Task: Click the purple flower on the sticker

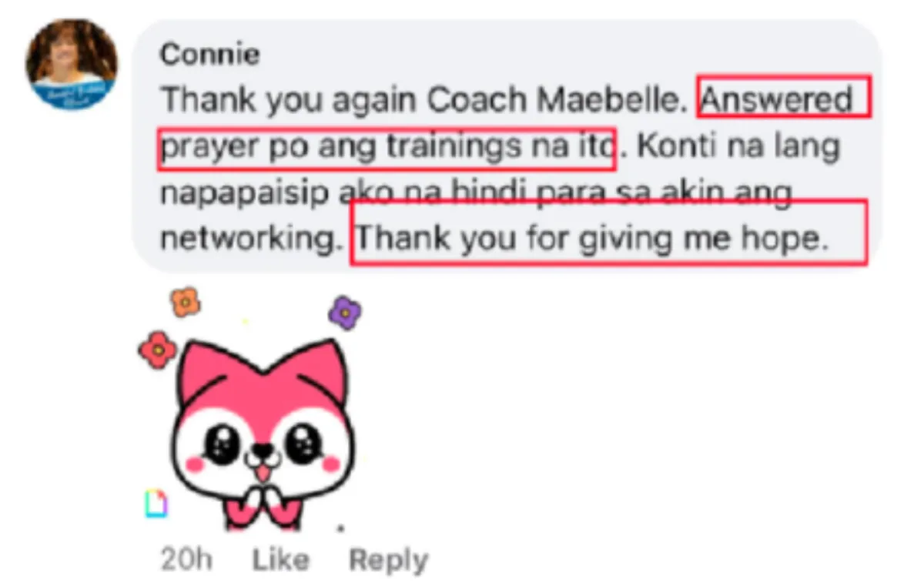Action: click(x=346, y=313)
